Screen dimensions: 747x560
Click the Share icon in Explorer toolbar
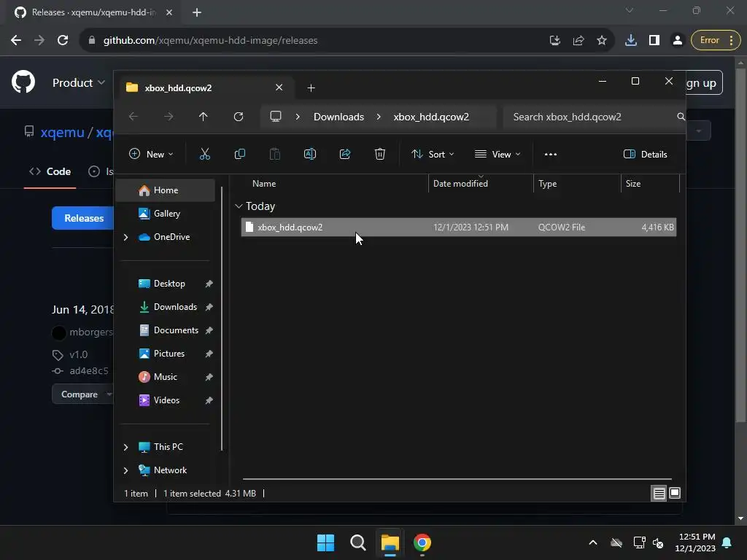[x=345, y=154]
